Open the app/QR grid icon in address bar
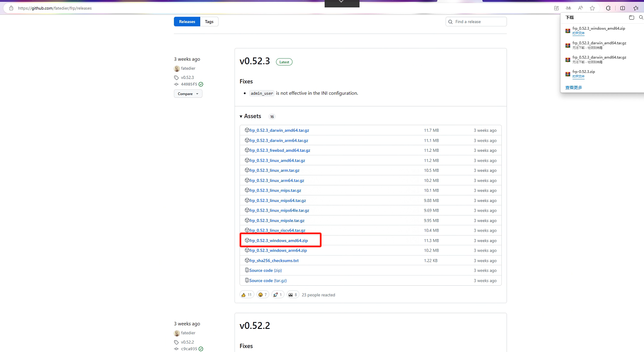 pos(556,8)
